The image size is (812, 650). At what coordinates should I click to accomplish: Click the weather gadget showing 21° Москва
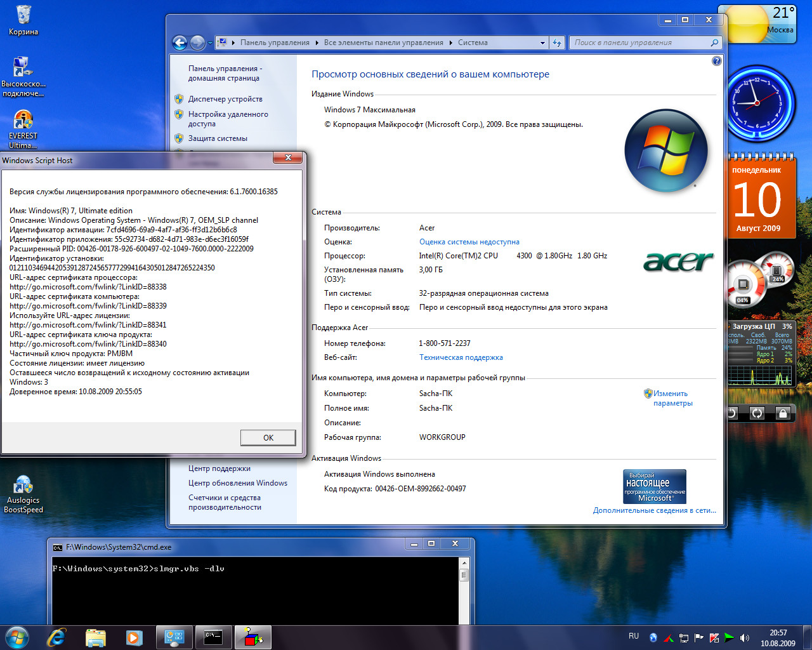pos(757,23)
